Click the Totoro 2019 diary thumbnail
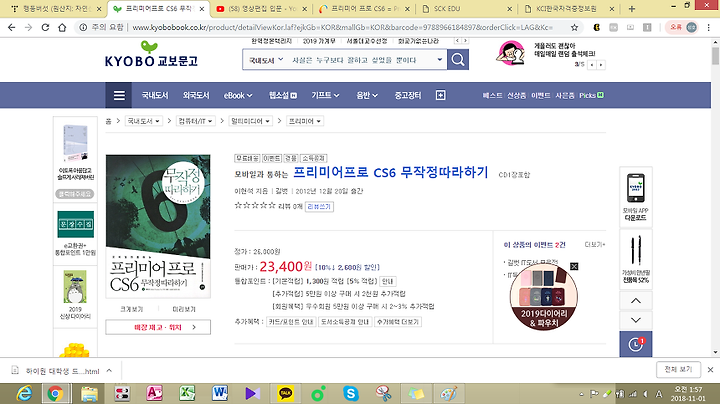Image resolution: width=720 pixels, height=404 pixels. 75,287
